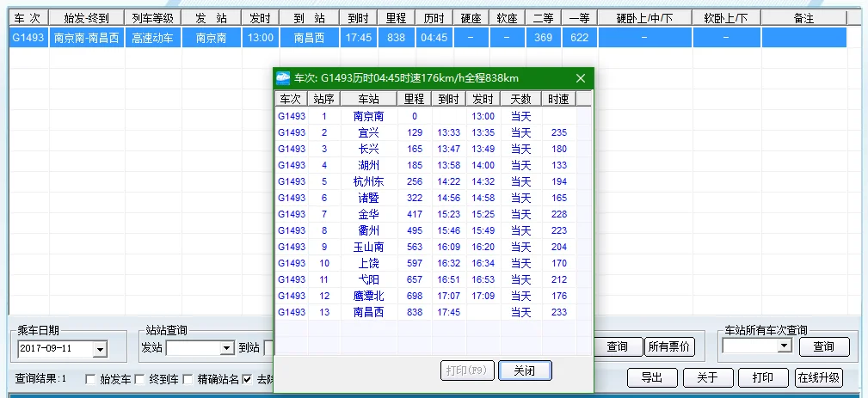Sort by the 车 次 column header in main table

pyautogui.click(x=28, y=18)
